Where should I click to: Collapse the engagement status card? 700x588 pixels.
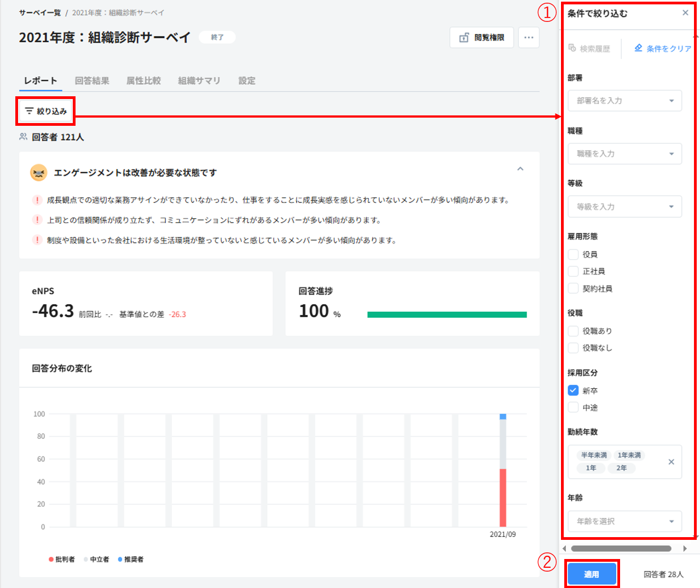(520, 169)
